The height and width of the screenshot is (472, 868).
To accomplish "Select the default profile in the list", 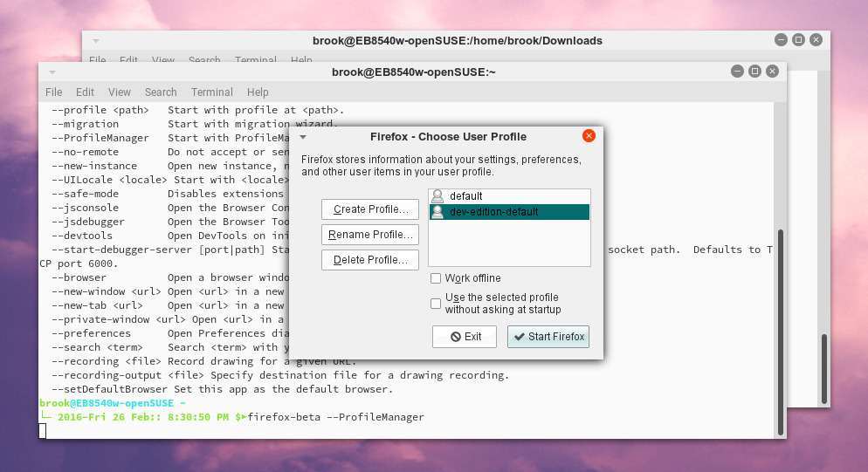I will pyautogui.click(x=509, y=196).
